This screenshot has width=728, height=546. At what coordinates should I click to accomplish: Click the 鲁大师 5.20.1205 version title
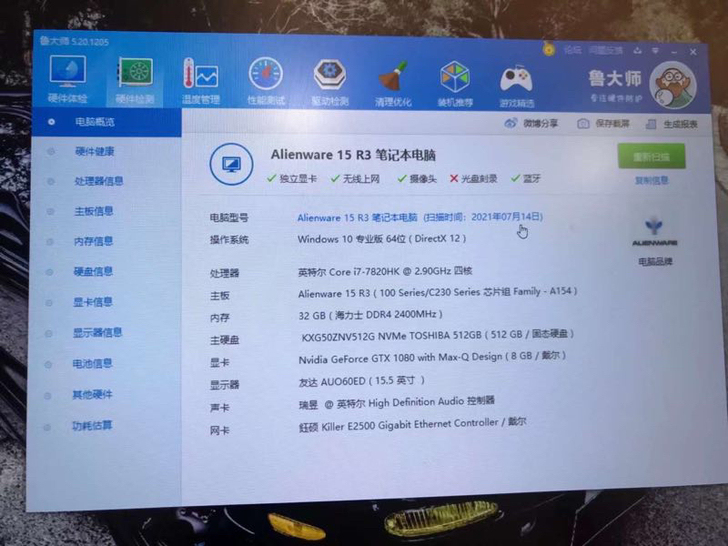[74, 41]
